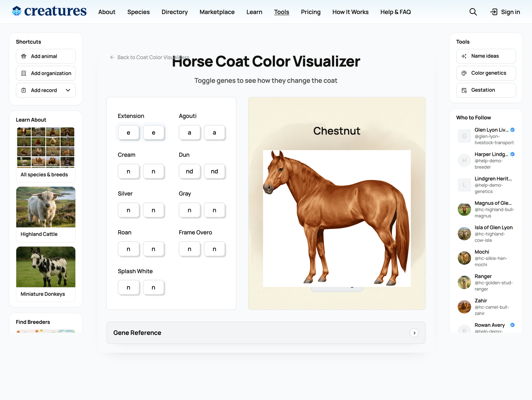Click the Add organization button
The height and width of the screenshot is (400, 532).
click(x=46, y=73)
